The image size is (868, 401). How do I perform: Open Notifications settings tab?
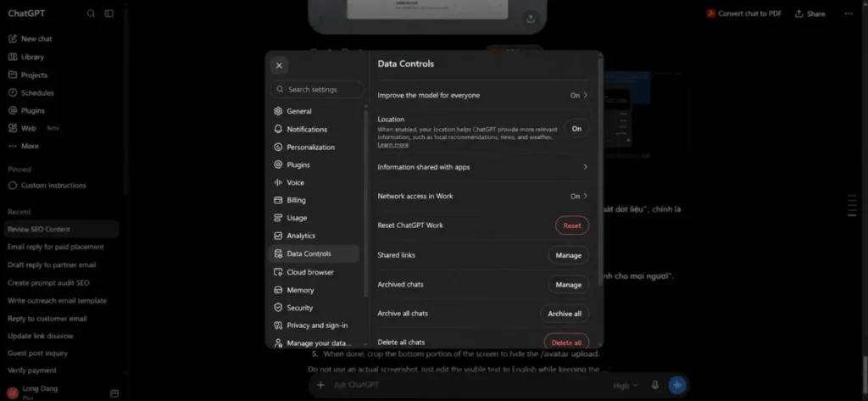click(315, 129)
